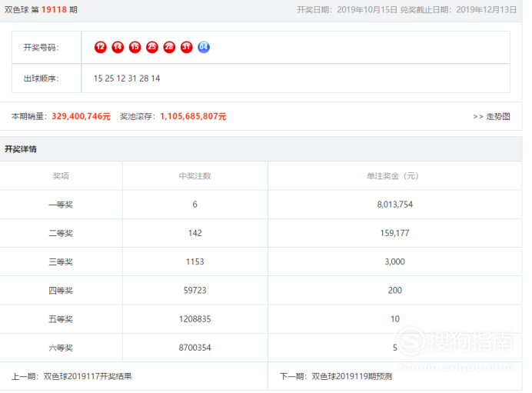Screen dimensions: 532x393
Task: Click second prize winner count 142
Action: tap(195, 233)
